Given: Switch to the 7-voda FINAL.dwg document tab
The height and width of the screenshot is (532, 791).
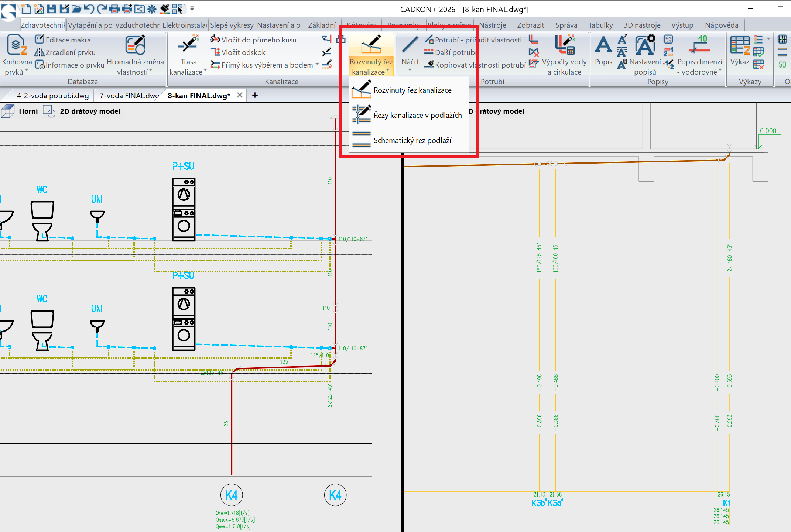Looking at the screenshot, I should [129, 96].
